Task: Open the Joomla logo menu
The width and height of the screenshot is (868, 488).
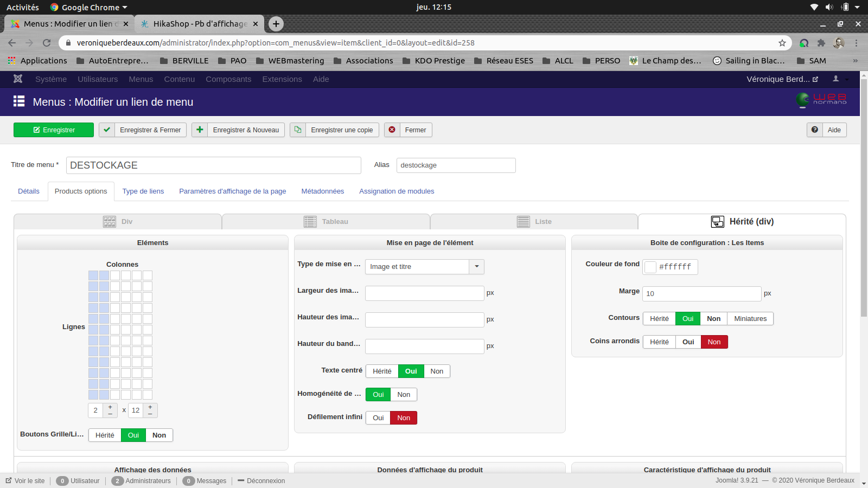Action: [x=18, y=79]
